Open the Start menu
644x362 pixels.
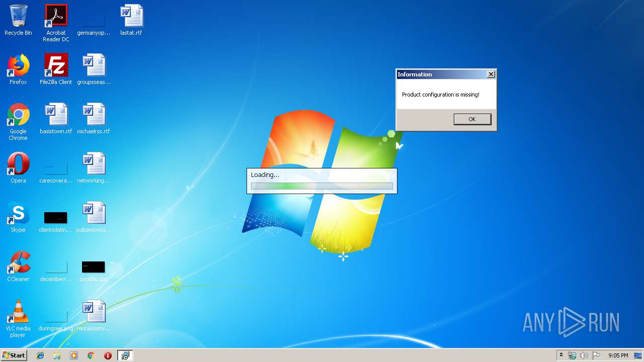[x=14, y=355]
